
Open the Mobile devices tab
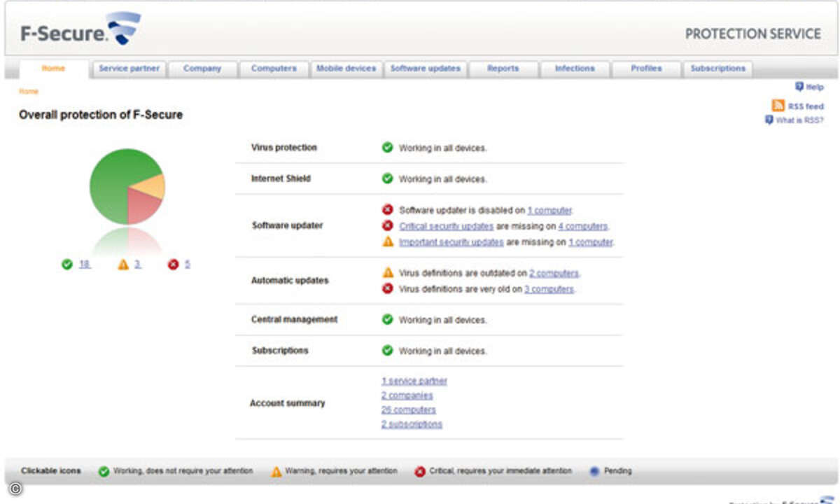point(346,69)
